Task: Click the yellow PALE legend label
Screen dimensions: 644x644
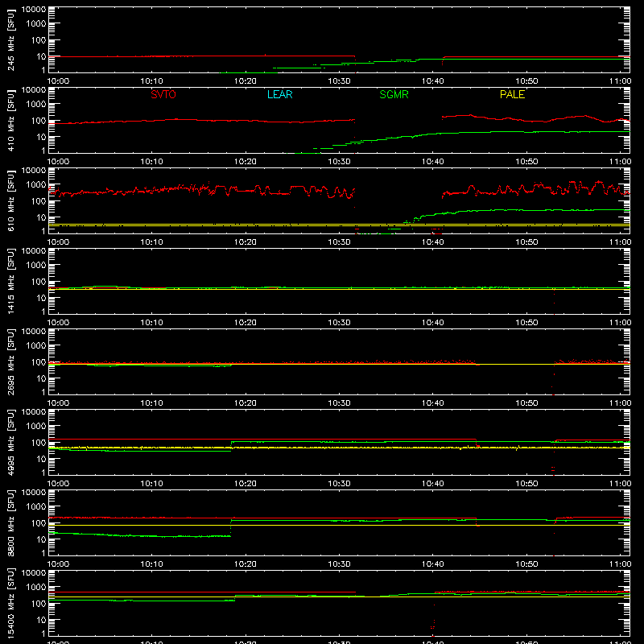Action: [512, 94]
